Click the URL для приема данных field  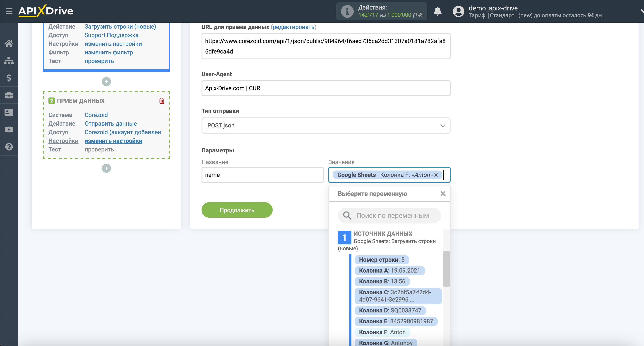point(326,46)
